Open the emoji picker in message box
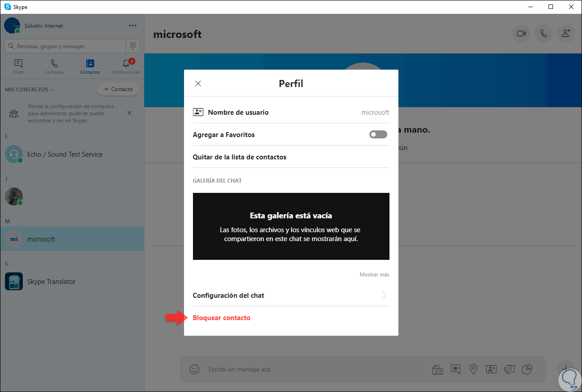582x392 pixels. 194,369
